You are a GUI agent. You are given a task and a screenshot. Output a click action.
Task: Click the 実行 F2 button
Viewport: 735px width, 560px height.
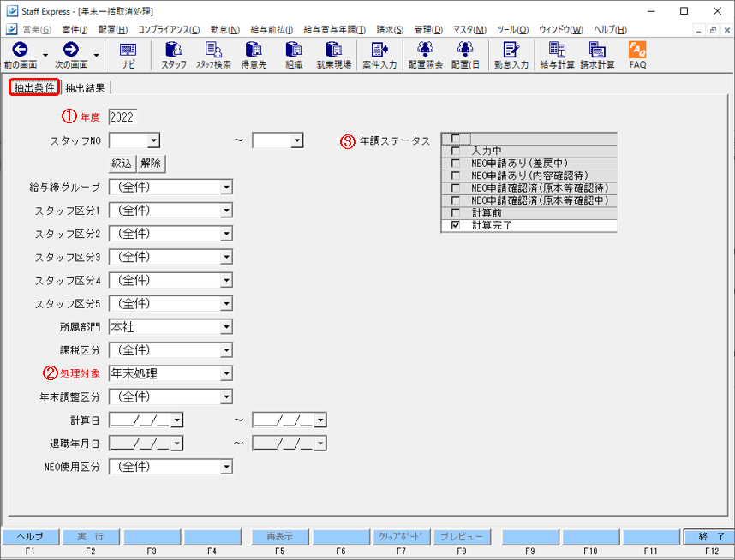click(91, 537)
